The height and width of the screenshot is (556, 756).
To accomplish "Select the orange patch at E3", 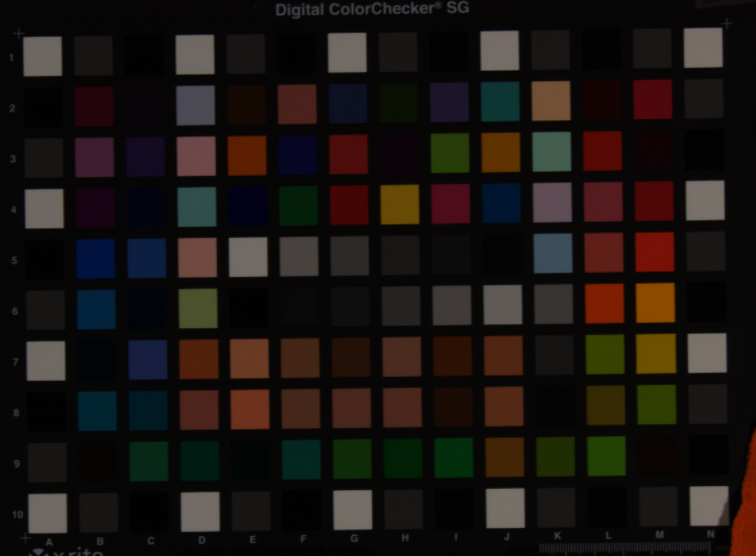I will coord(247,155).
